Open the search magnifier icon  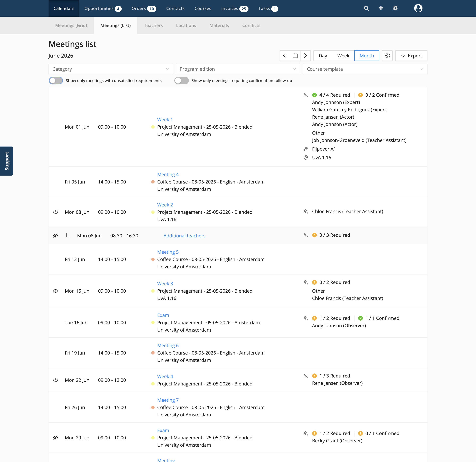click(366, 8)
